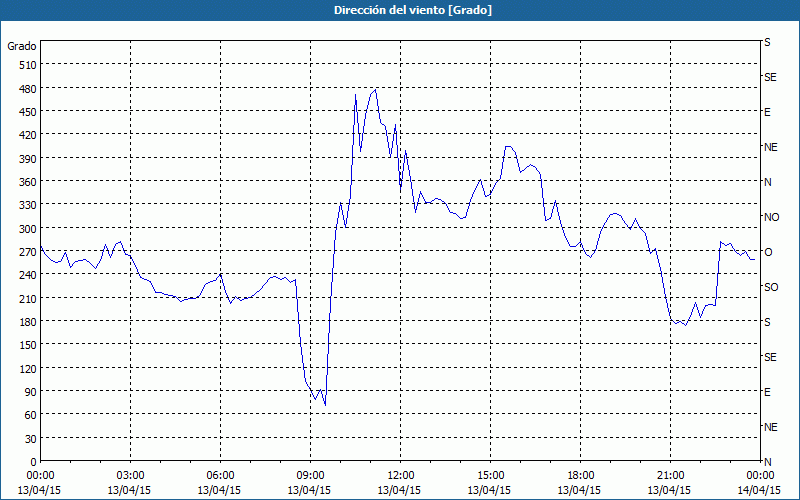Click the 00:00 time label dated 13/04/15
Viewport: 800px width, 500px height.
point(40,476)
